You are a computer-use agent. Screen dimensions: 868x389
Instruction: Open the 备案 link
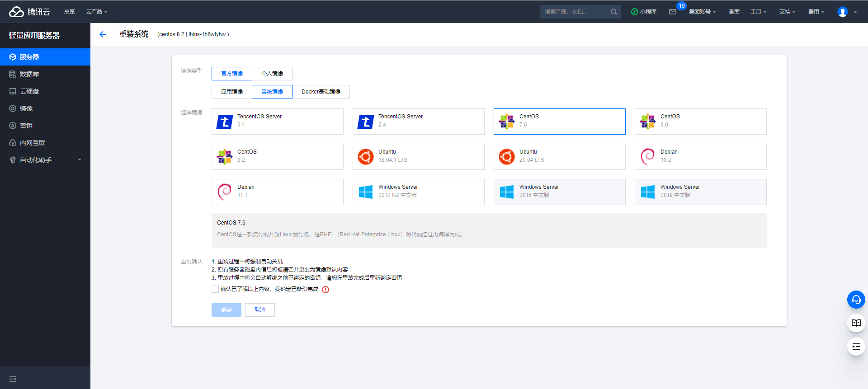[734, 12]
